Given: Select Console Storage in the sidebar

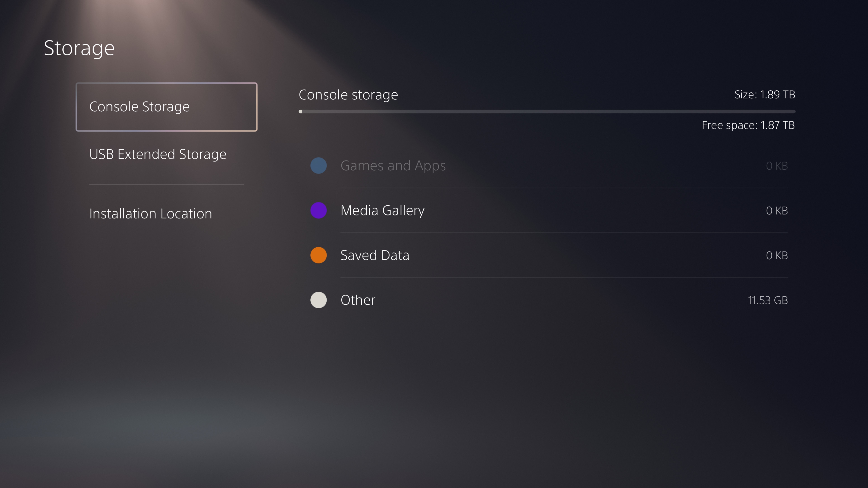Looking at the screenshot, I should coord(166,107).
